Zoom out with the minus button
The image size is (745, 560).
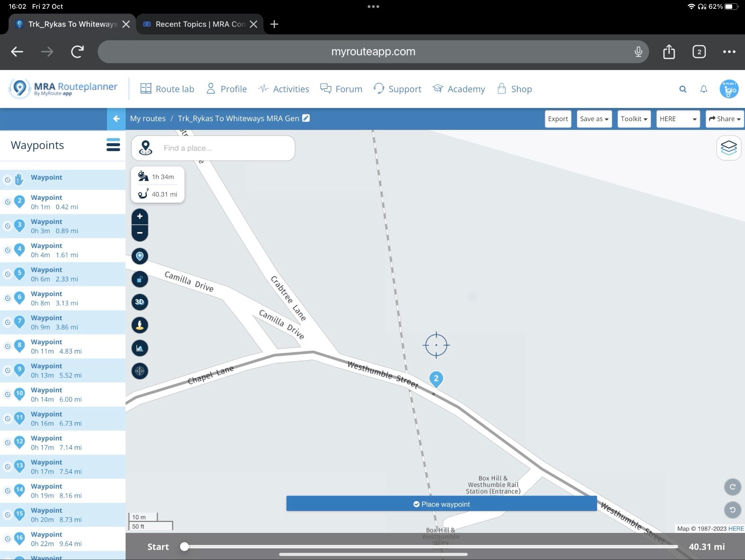[x=140, y=233]
